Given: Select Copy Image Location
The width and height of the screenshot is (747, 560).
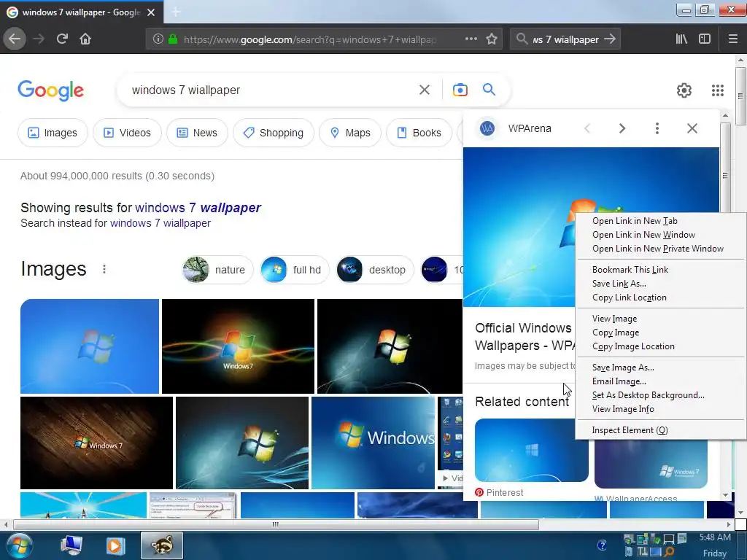Looking at the screenshot, I should tap(660, 346).
